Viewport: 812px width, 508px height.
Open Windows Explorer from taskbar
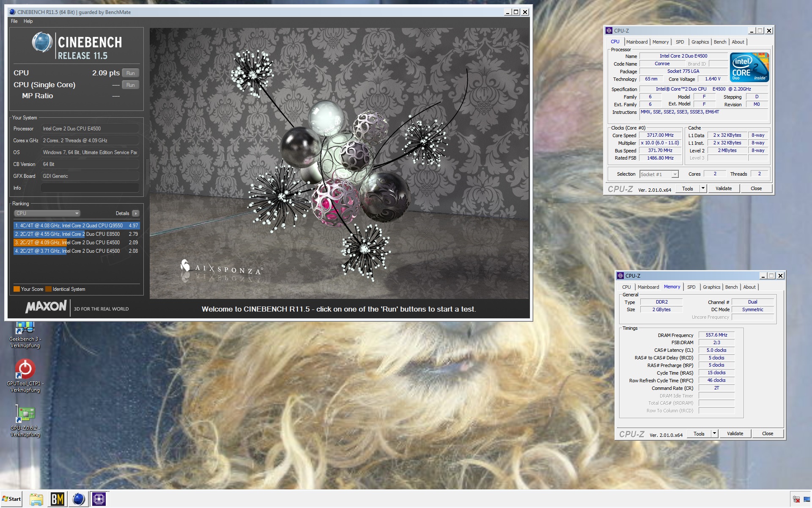pyautogui.click(x=36, y=499)
